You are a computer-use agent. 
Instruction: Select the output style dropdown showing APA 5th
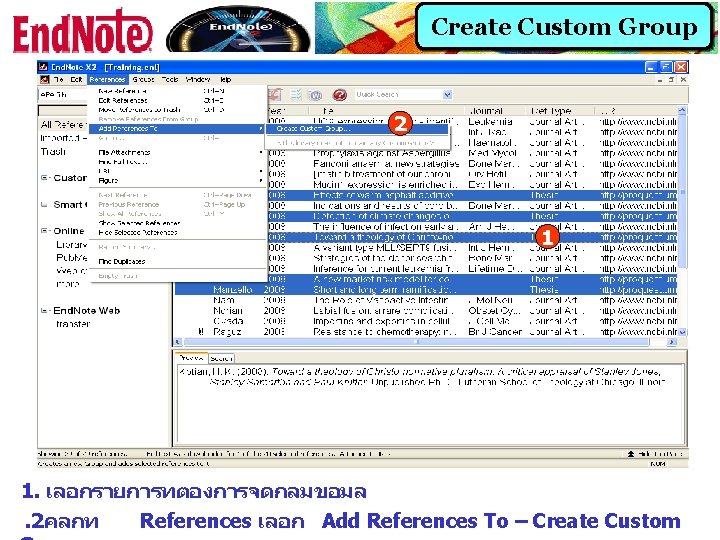pyautogui.click(x=63, y=95)
